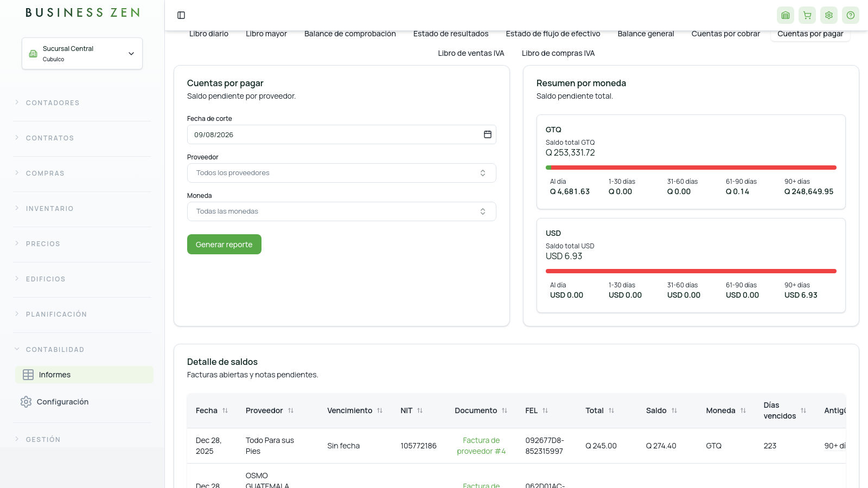Switch to the Libro de compras IVA tab
868x488 pixels.
[x=558, y=53]
